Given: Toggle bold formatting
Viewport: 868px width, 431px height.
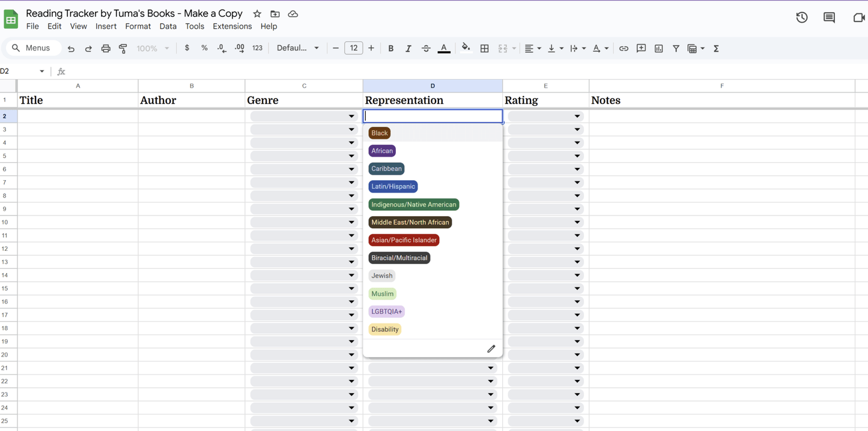Looking at the screenshot, I should click(390, 49).
